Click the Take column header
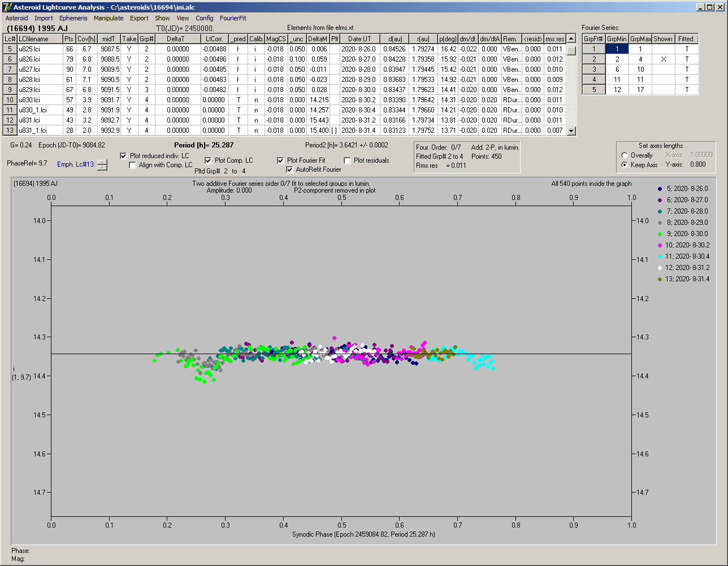 point(129,39)
